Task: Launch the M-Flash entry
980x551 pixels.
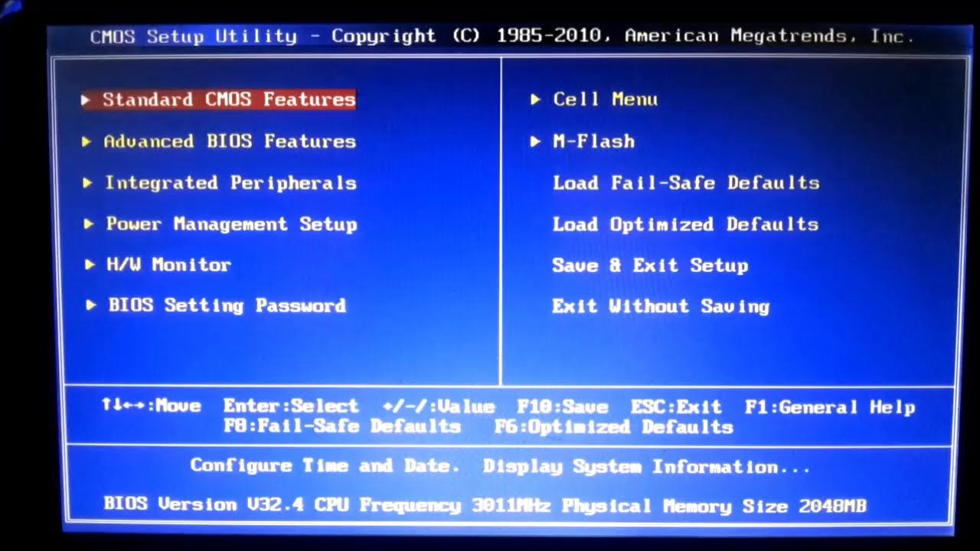Action: point(593,142)
